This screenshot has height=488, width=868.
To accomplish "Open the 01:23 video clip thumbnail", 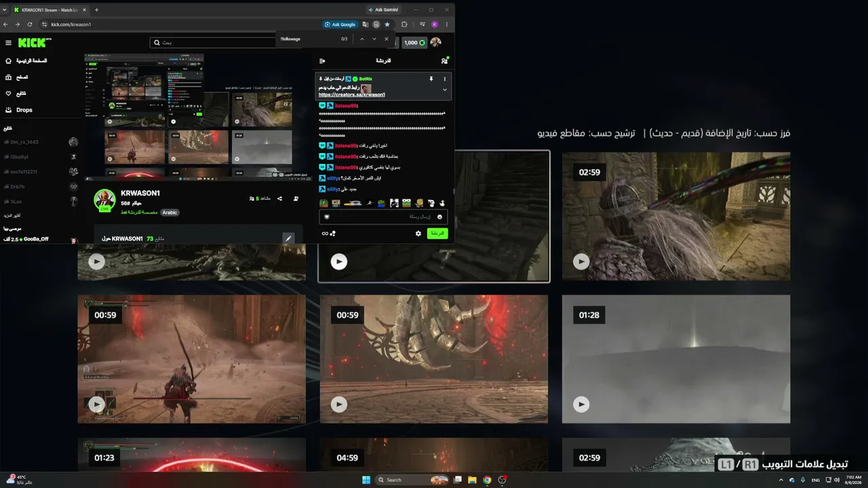I will (191, 455).
